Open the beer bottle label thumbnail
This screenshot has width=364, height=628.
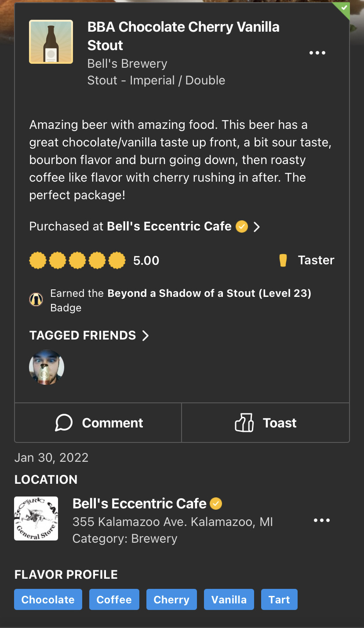(51, 42)
